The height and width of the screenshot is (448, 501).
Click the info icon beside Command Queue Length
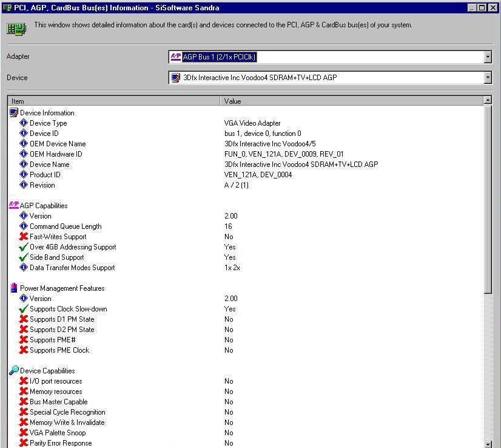(24, 226)
